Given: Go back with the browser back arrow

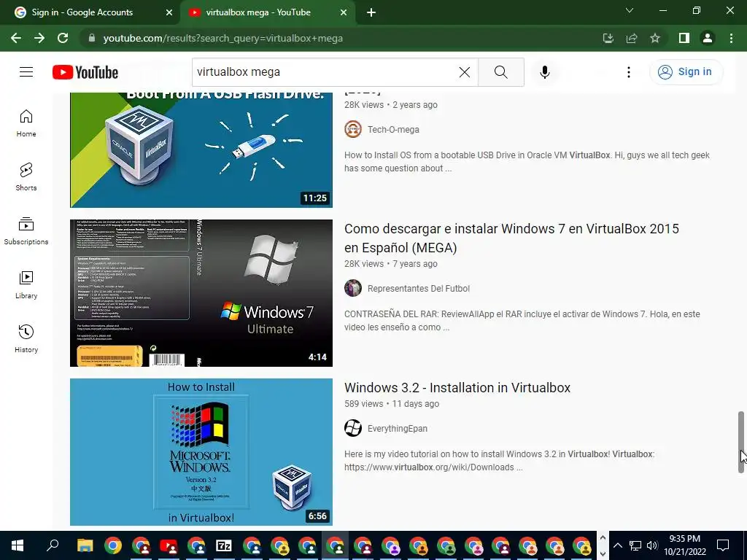Looking at the screenshot, I should (16, 38).
